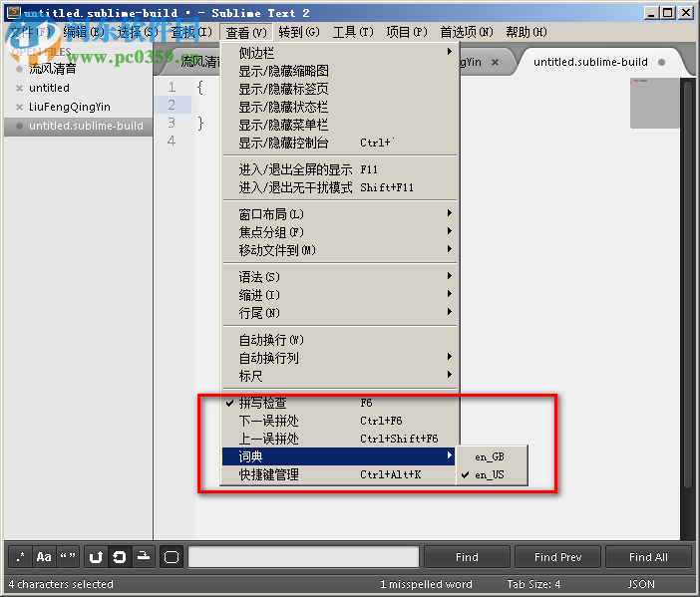
Task: Select en_GB dictionary
Action: pos(492,456)
